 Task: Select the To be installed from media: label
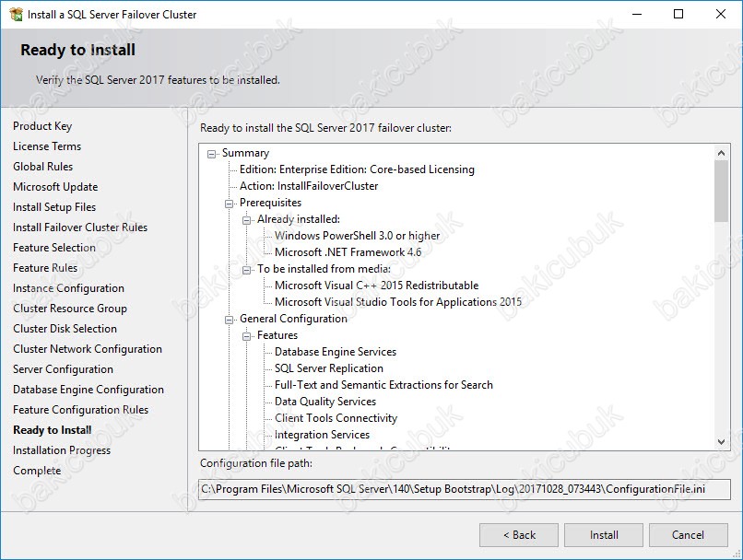pyautogui.click(x=324, y=269)
